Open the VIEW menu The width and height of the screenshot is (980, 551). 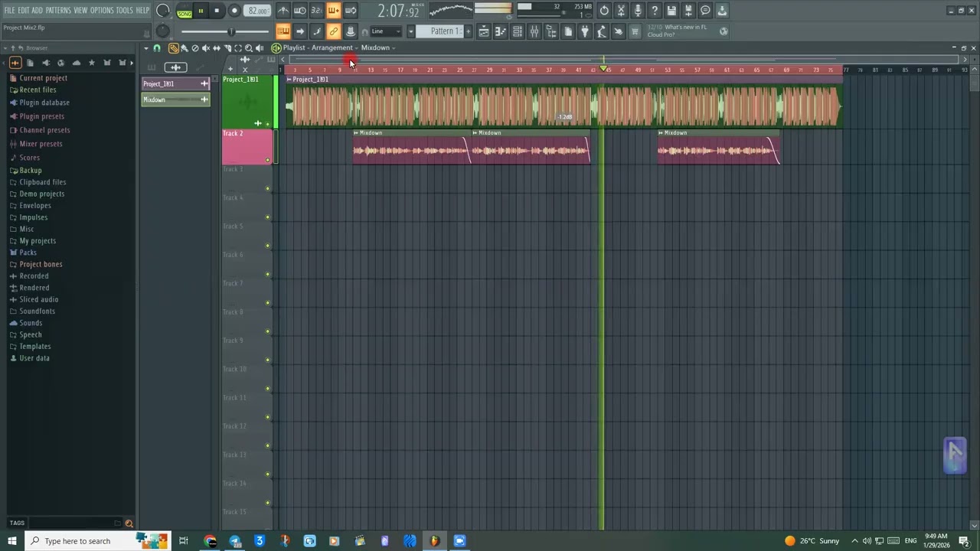(x=80, y=11)
